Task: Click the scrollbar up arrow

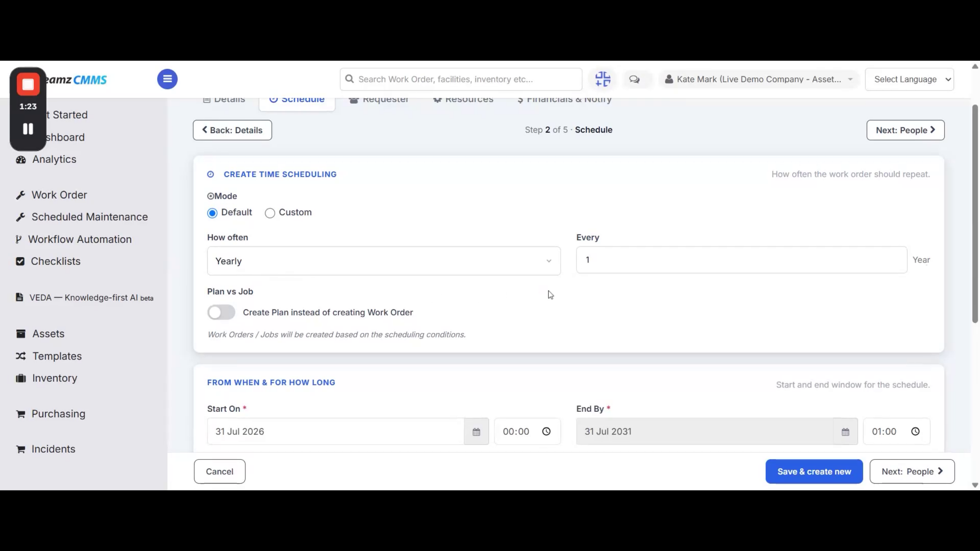Action: [975, 67]
